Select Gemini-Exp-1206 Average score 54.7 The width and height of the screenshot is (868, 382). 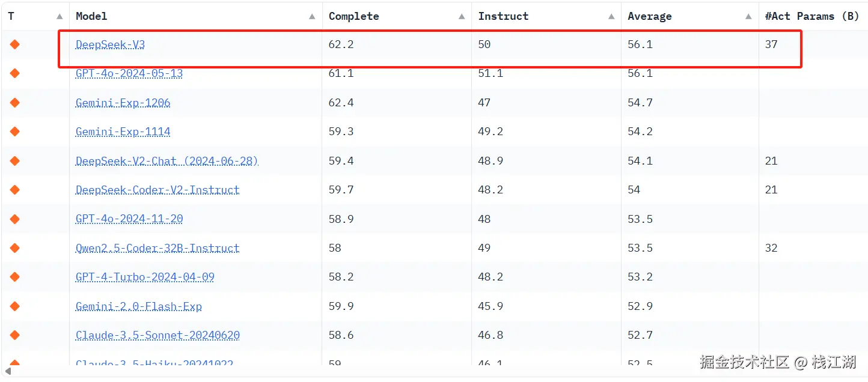[640, 103]
